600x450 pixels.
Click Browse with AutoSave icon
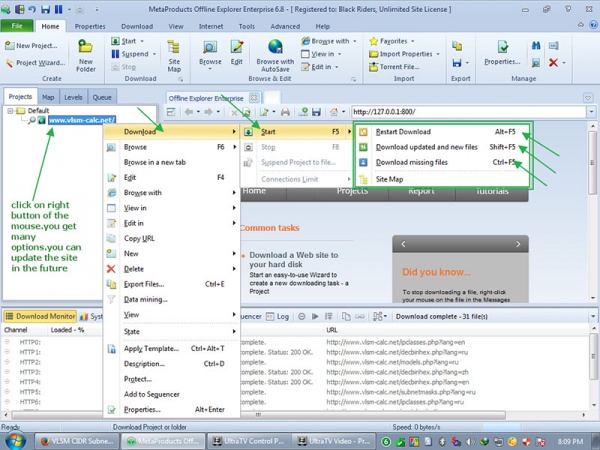[x=275, y=52]
